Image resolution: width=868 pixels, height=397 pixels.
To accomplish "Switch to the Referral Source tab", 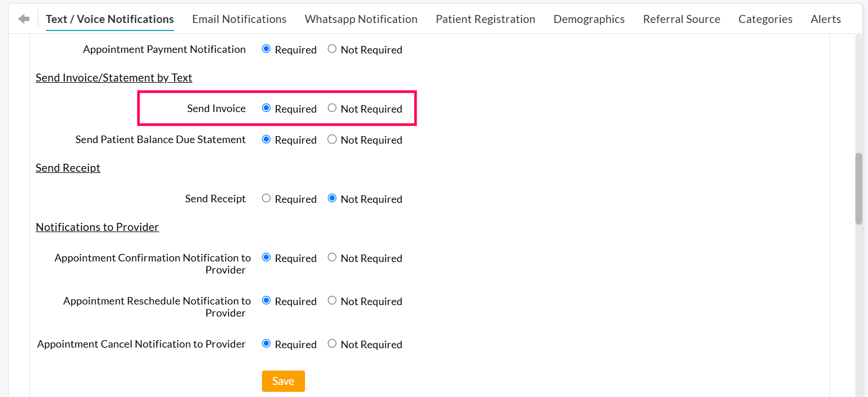I will pyautogui.click(x=681, y=18).
